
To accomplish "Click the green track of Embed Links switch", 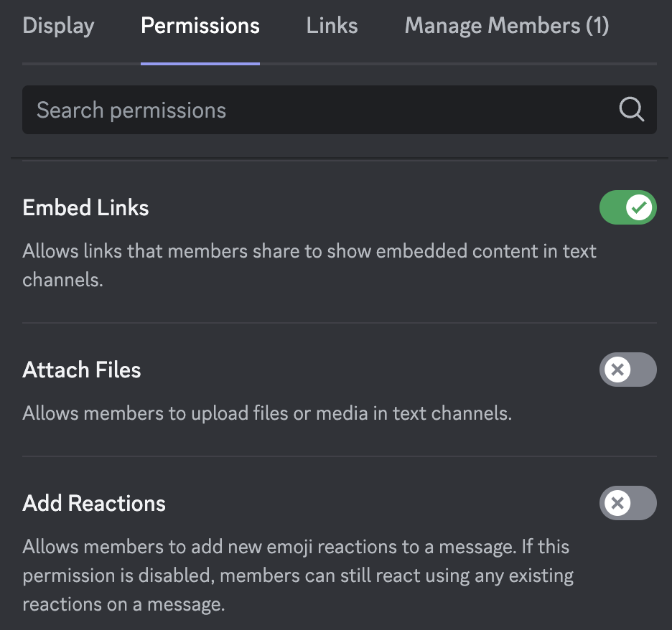I will tap(612, 207).
